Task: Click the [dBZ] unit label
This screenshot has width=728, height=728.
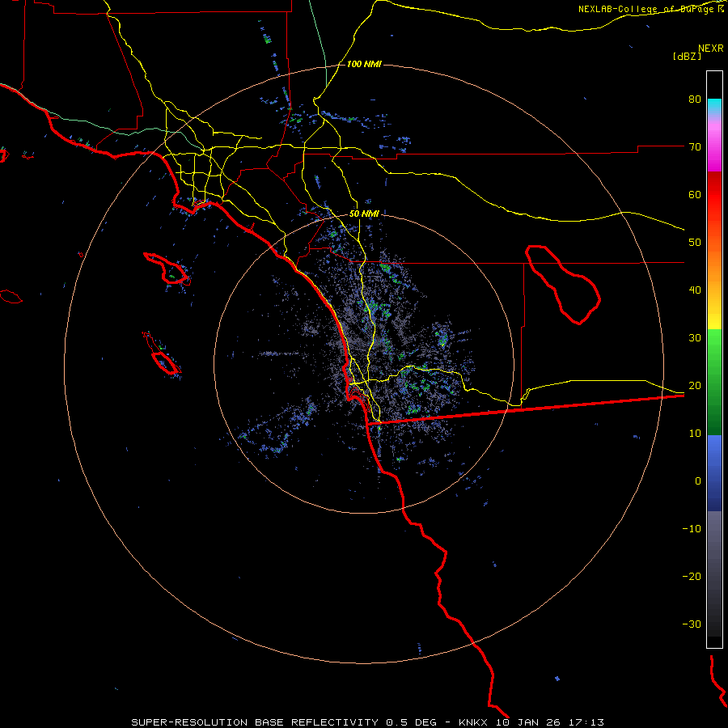Action: pos(687,56)
